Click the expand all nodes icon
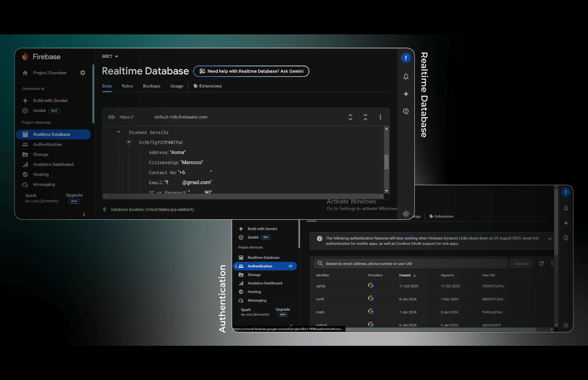The width and height of the screenshot is (588, 380). (x=350, y=117)
